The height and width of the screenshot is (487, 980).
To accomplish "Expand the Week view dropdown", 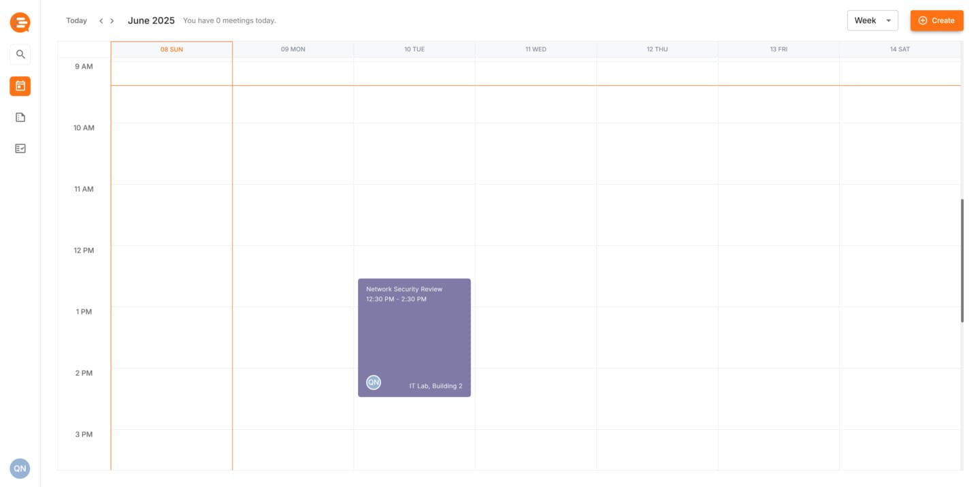I will click(872, 20).
